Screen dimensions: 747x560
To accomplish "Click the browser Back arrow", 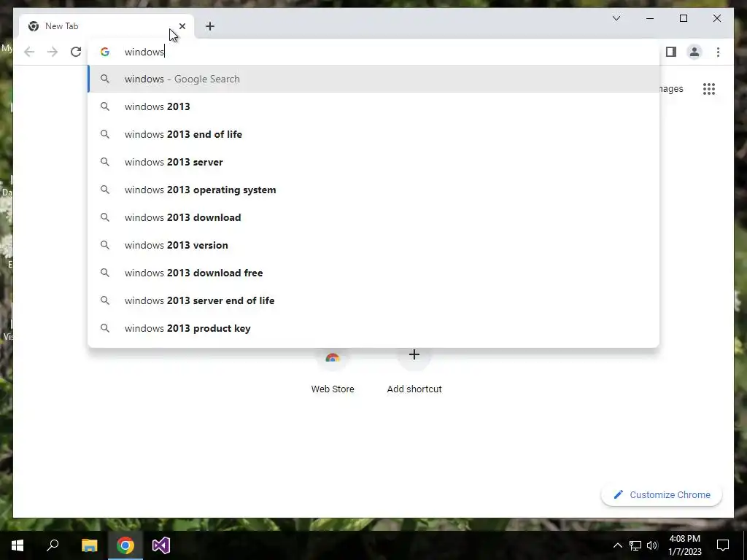I will pos(29,52).
